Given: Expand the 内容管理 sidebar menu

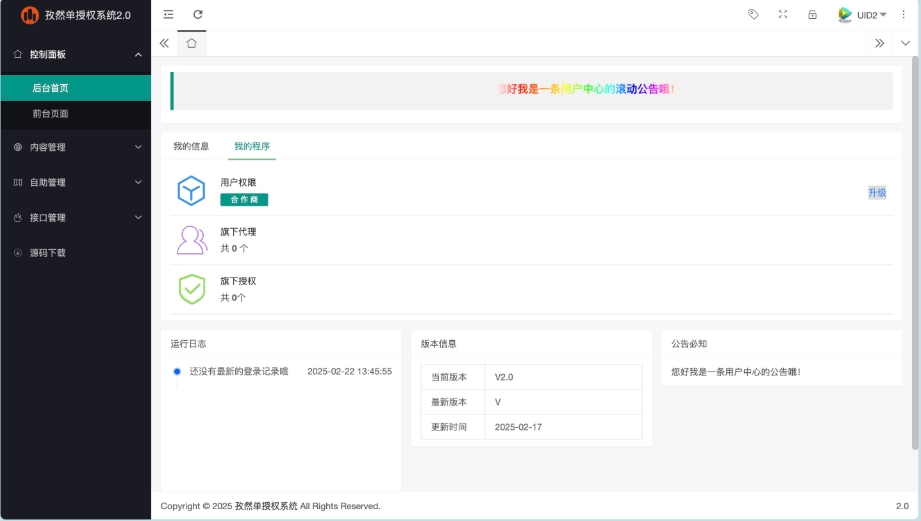Looking at the screenshot, I should [x=75, y=147].
